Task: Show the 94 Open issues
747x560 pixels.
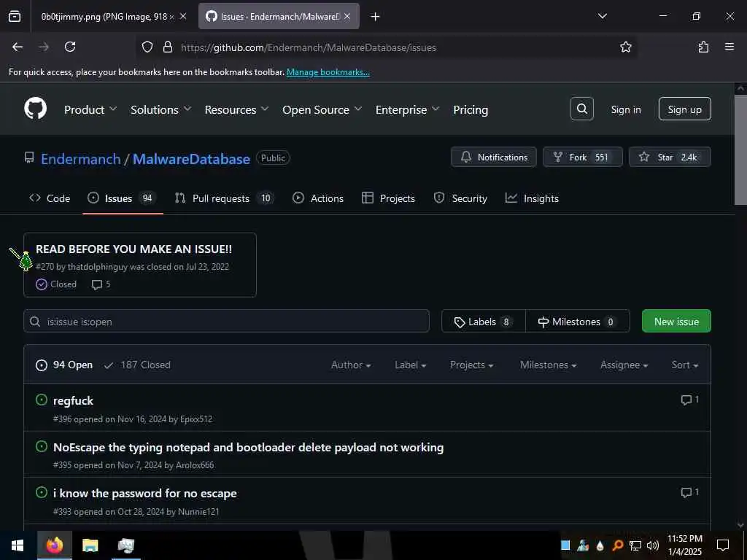Action: point(64,365)
